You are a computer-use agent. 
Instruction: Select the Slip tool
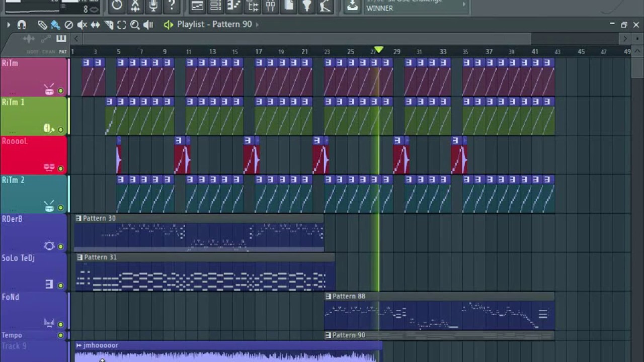point(95,24)
